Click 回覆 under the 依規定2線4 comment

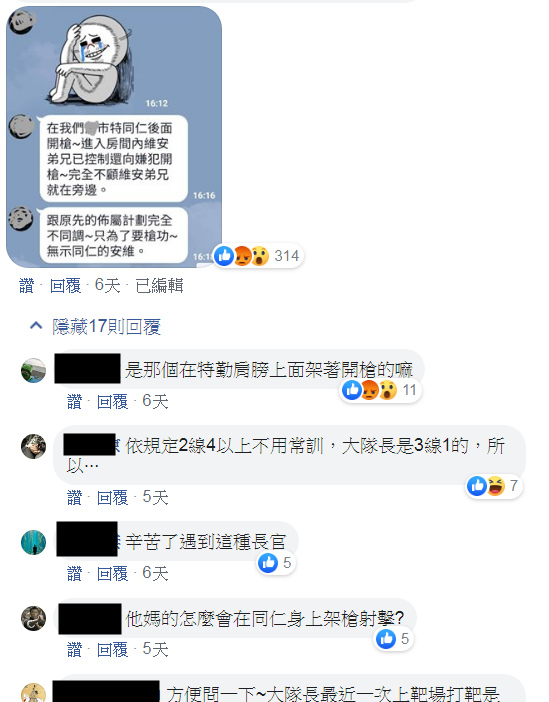(x=113, y=497)
